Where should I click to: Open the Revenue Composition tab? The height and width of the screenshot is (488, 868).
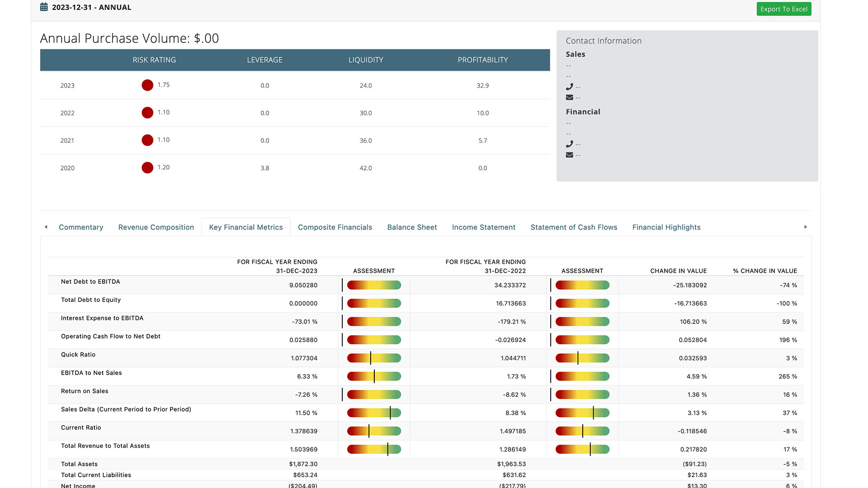pyautogui.click(x=156, y=227)
